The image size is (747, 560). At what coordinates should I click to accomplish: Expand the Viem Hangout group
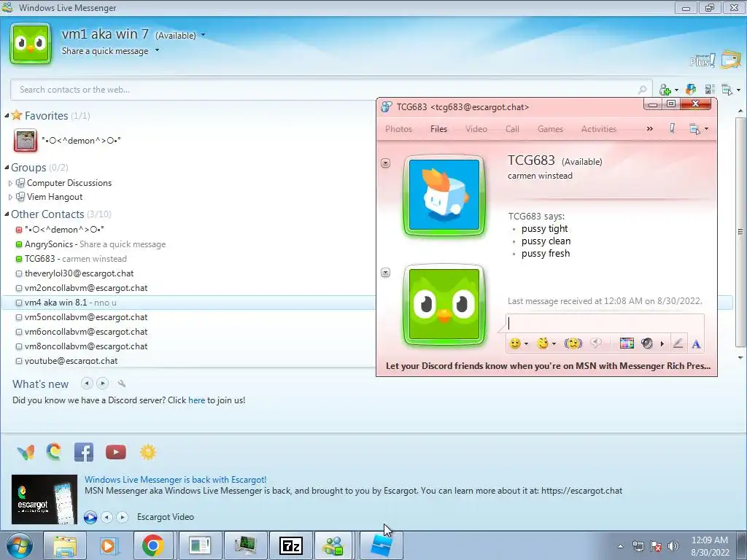(x=10, y=197)
